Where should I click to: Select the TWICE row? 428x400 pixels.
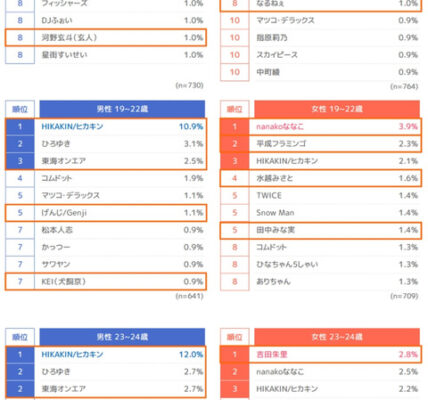click(321, 195)
